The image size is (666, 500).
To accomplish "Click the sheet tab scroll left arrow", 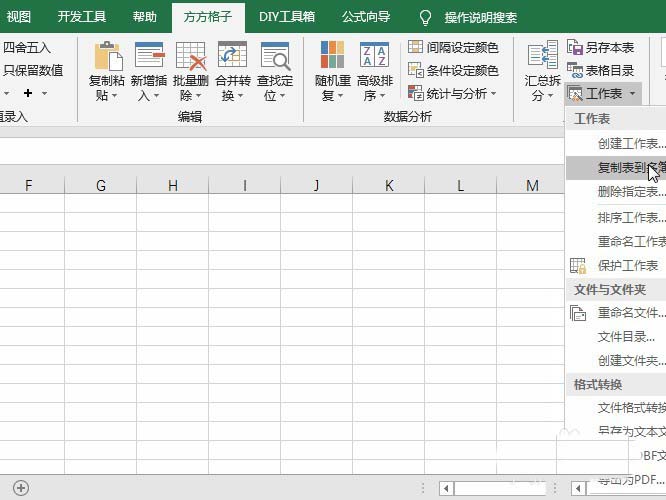I will 446,489.
